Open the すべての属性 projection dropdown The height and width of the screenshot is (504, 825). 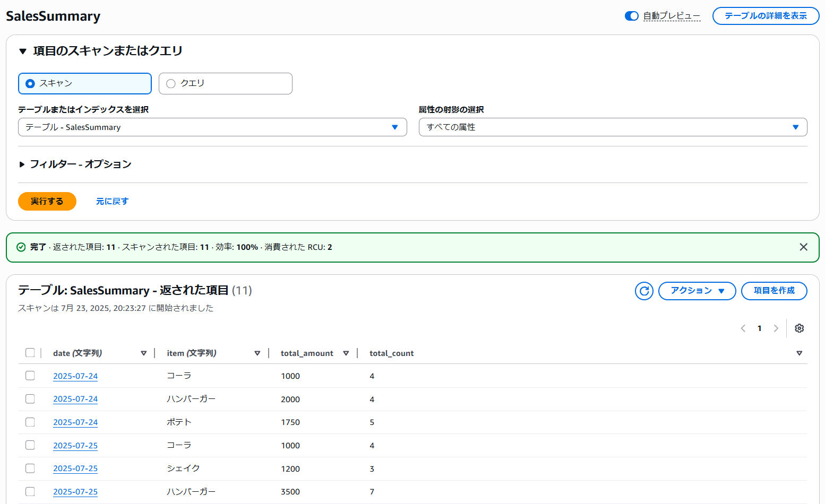pyautogui.click(x=613, y=127)
